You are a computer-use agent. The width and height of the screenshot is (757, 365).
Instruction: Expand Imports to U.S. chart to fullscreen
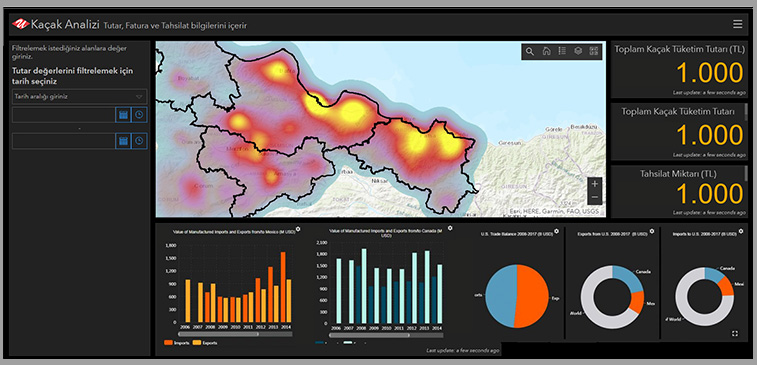[735, 333]
